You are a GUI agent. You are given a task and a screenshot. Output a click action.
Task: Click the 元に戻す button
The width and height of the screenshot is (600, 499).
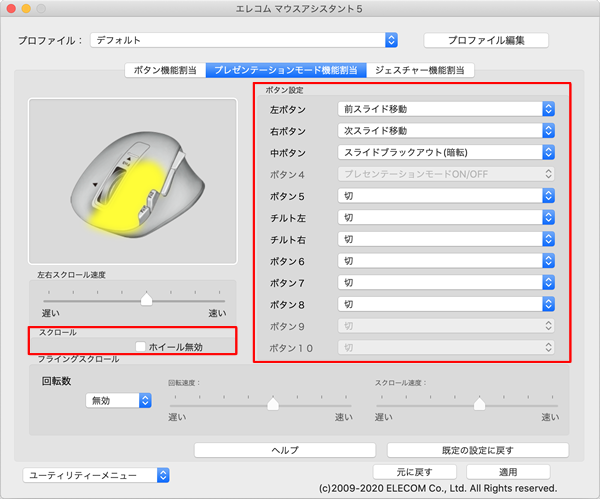point(415,472)
